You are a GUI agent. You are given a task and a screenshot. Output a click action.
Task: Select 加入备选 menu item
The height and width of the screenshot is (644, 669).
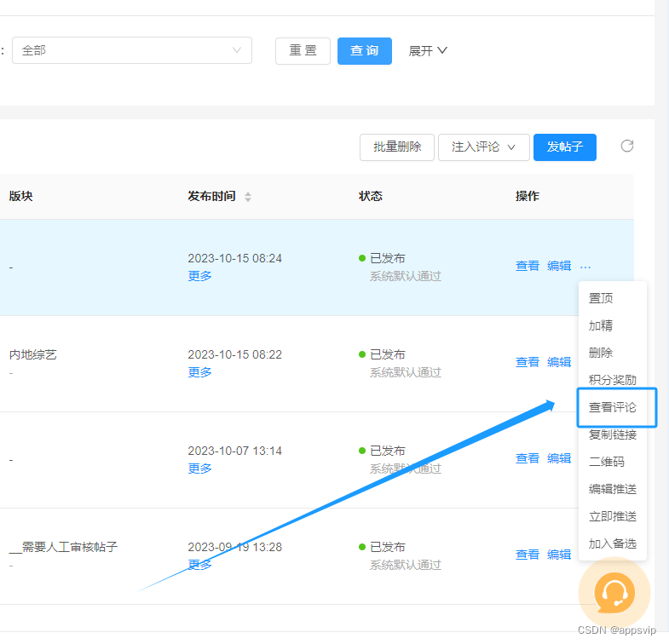612,543
